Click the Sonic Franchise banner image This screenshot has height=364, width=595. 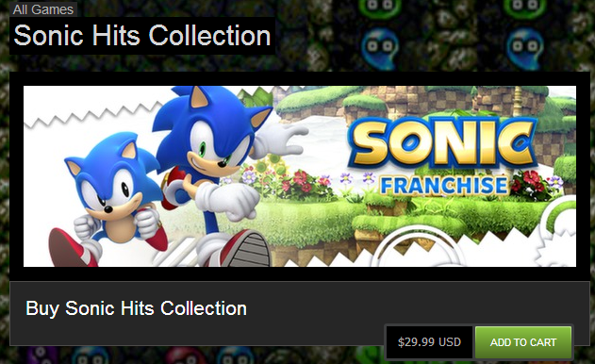(x=300, y=176)
